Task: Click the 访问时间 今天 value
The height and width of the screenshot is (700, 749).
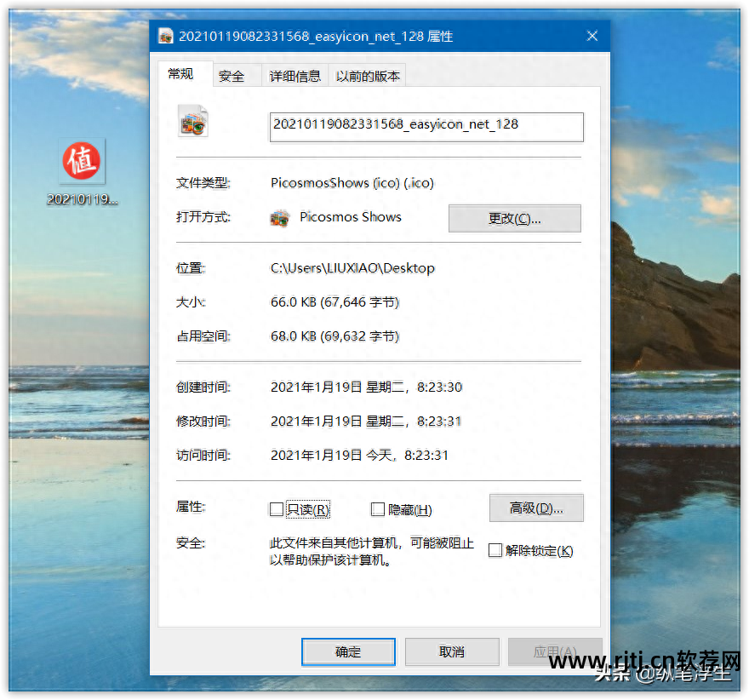Action: coord(359,456)
